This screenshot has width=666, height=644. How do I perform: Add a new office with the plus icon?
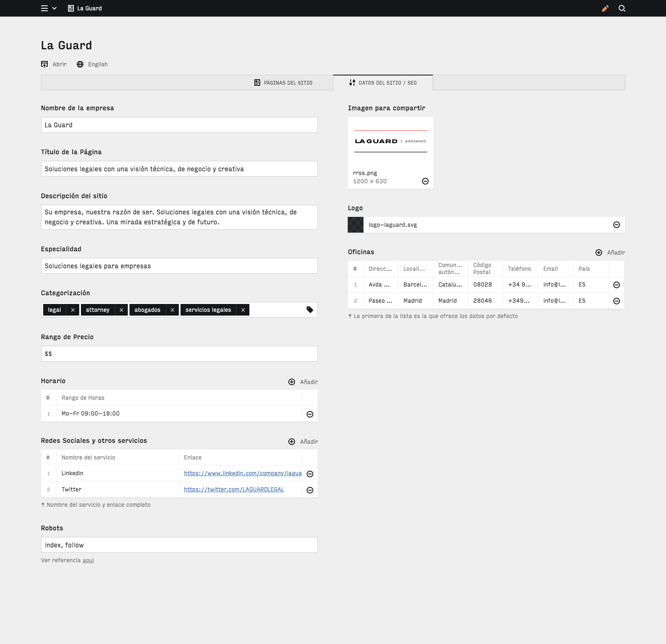(599, 252)
